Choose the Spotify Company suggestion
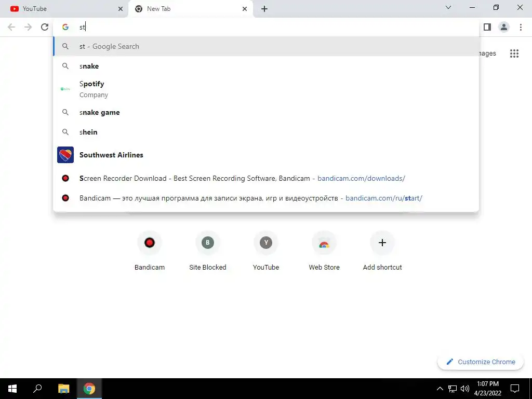532x399 pixels. 266,89
